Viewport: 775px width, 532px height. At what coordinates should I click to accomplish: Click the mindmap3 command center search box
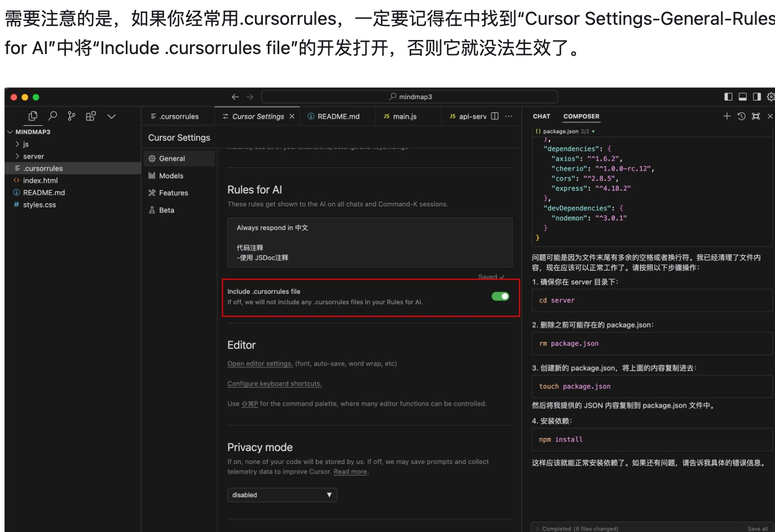pyautogui.click(x=409, y=97)
